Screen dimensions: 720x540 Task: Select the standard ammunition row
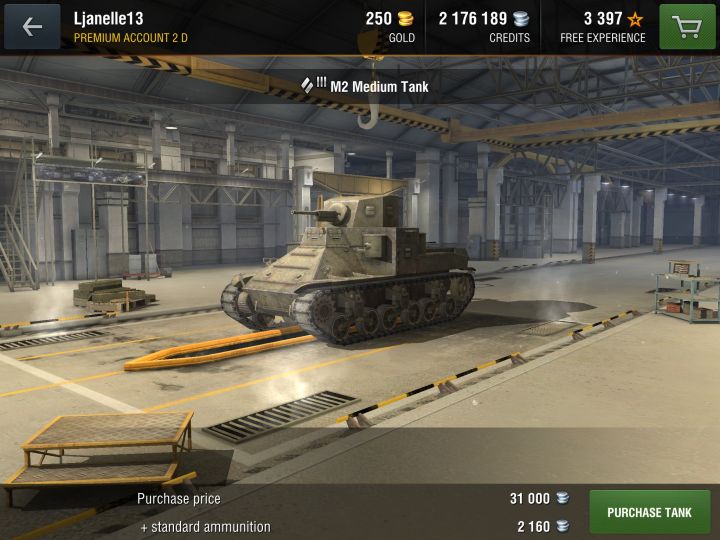coord(354,526)
